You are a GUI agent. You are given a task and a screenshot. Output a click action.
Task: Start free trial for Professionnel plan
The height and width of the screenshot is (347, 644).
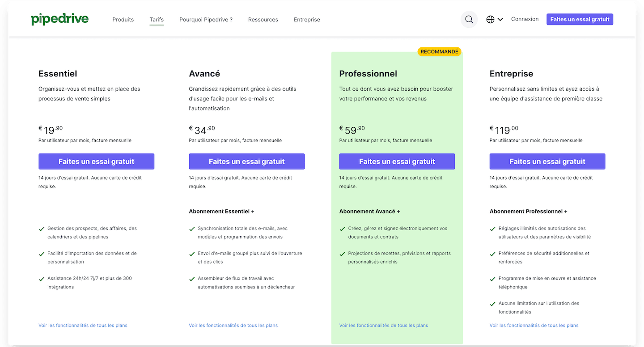coord(397,161)
